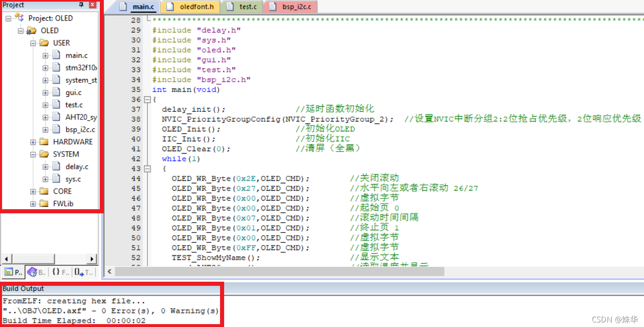
Task: Open the Functions tab with braces icon
Action: [60, 272]
